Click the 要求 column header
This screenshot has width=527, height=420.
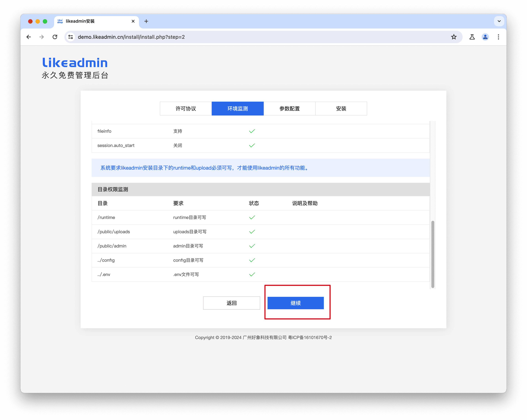(178, 203)
